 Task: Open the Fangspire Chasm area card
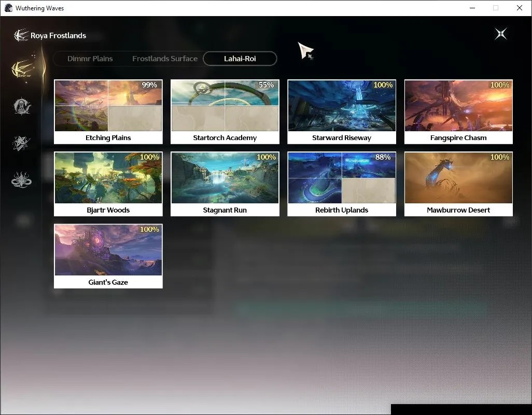pyautogui.click(x=458, y=112)
